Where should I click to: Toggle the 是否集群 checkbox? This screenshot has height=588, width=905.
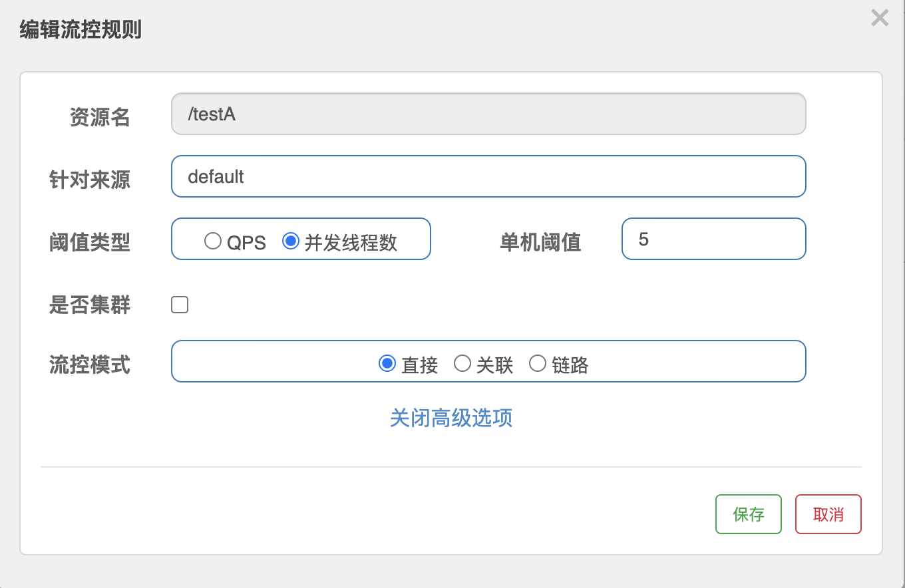coord(180,305)
